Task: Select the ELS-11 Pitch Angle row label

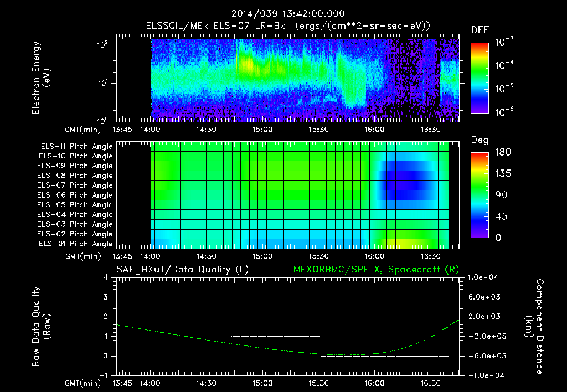Action: (x=76, y=147)
